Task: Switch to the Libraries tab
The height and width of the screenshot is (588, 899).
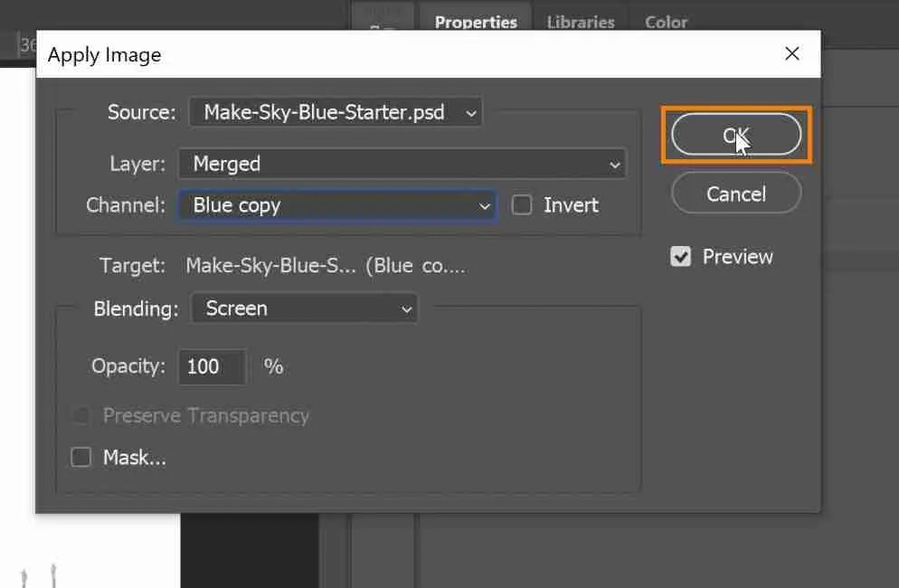Action: [580, 22]
